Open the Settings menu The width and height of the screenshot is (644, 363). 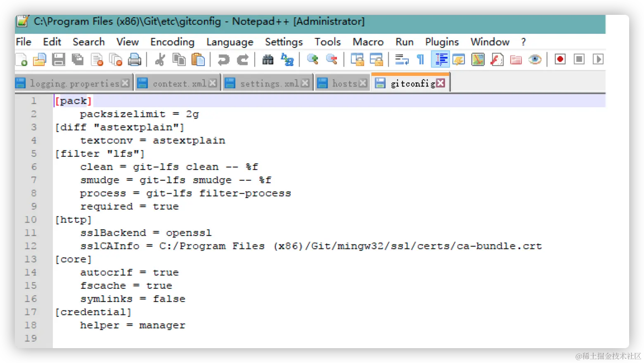click(284, 42)
